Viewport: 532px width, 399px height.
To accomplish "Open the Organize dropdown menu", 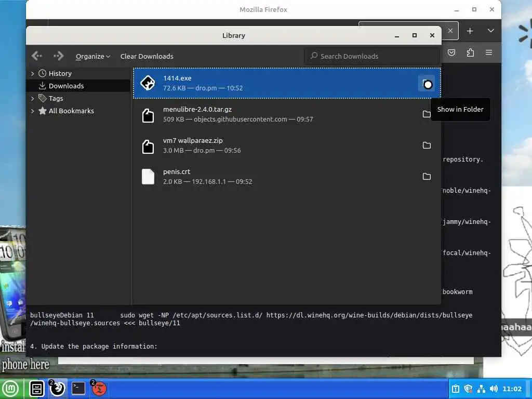I will (92, 56).
